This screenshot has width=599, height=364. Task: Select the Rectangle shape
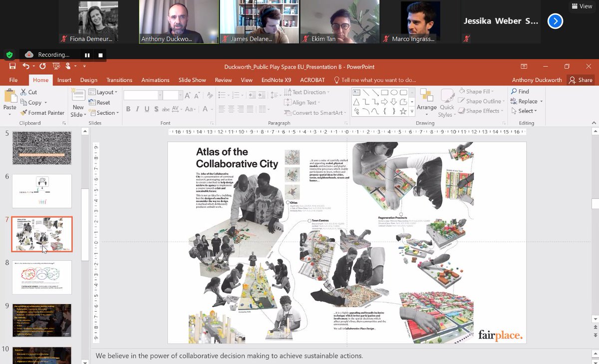[384, 92]
